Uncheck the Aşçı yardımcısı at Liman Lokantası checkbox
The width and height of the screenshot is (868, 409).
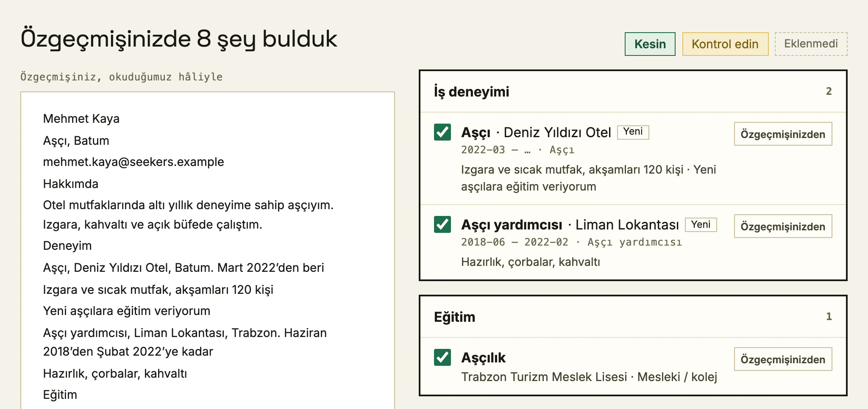(x=442, y=224)
